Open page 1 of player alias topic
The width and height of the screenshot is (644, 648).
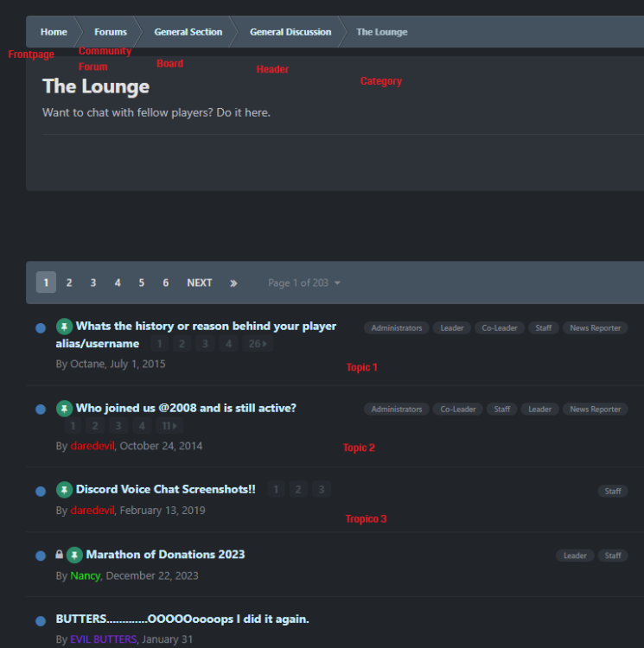pos(160,344)
